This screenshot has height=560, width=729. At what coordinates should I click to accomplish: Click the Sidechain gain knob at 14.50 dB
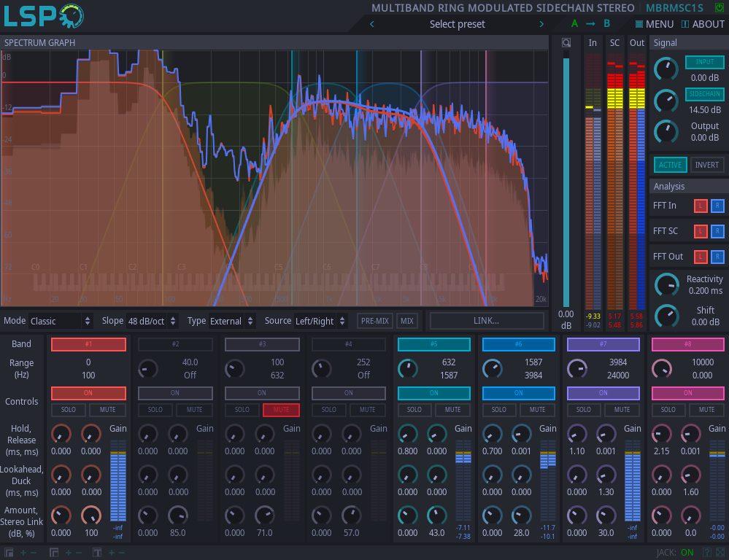666,101
